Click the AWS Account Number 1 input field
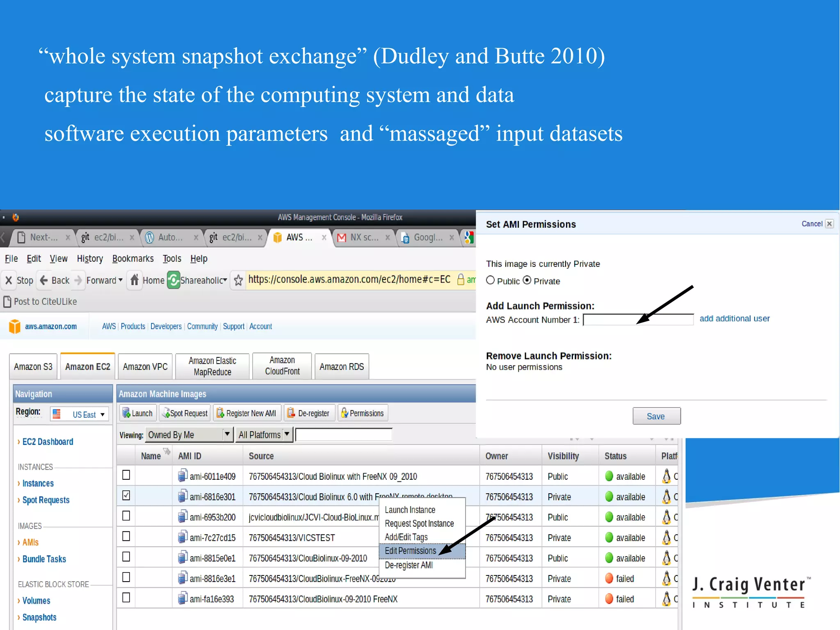This screenshot has height=630, width=840. [638, 320]
